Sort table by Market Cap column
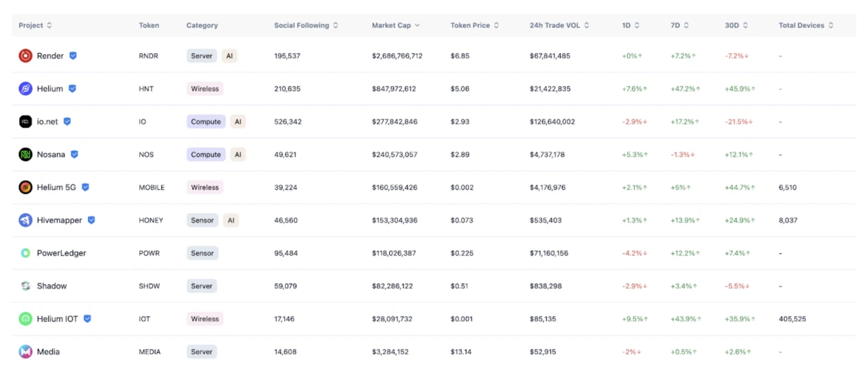The width and height of the screenshot is (868, 382). (x=395, y=25)
